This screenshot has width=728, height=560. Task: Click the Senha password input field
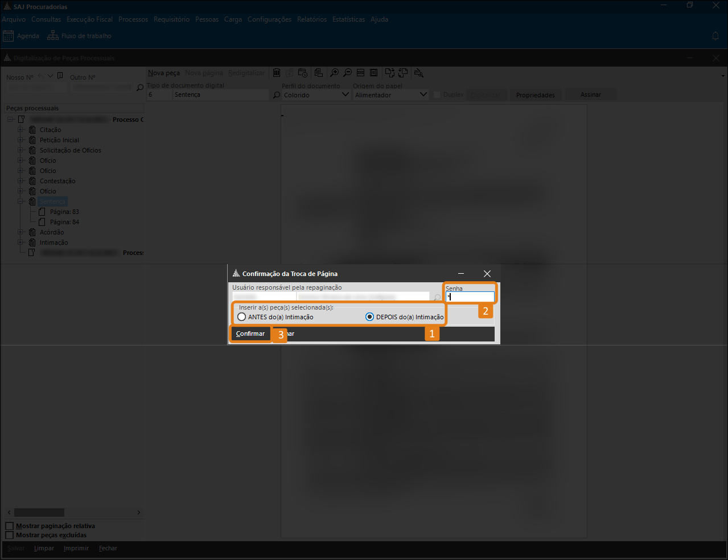(470, 297)
